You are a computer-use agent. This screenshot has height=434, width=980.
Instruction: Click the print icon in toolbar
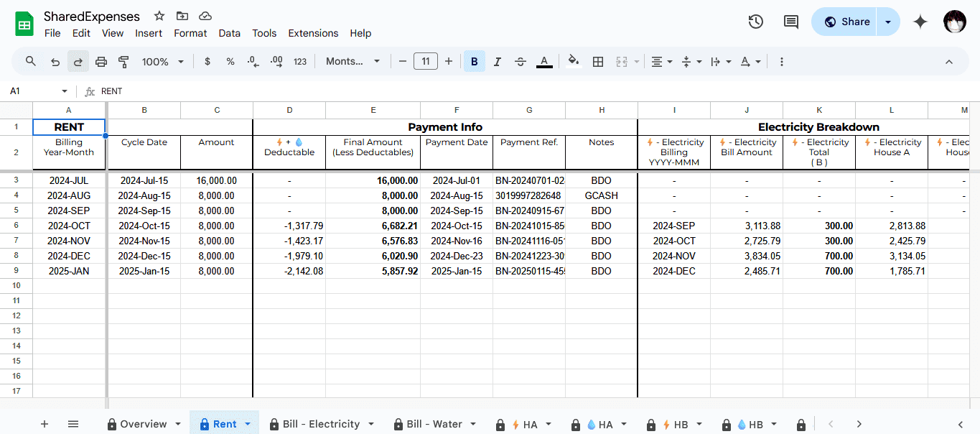101,62
